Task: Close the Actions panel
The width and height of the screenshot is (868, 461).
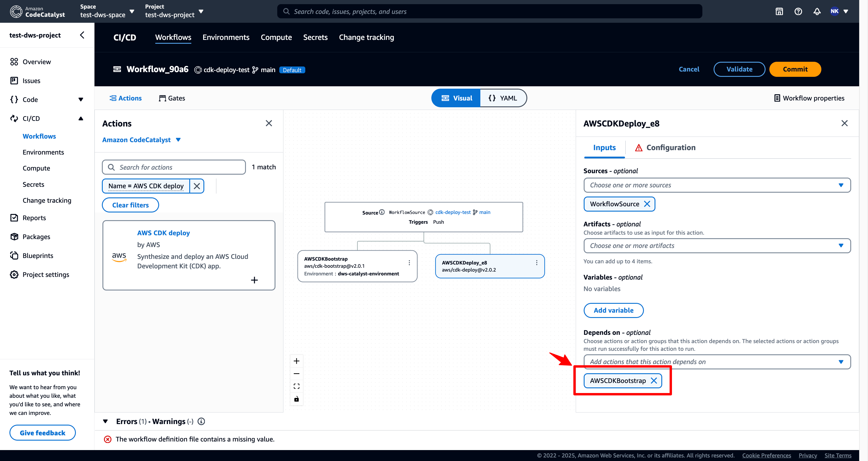Action: [x=269, y=124]
